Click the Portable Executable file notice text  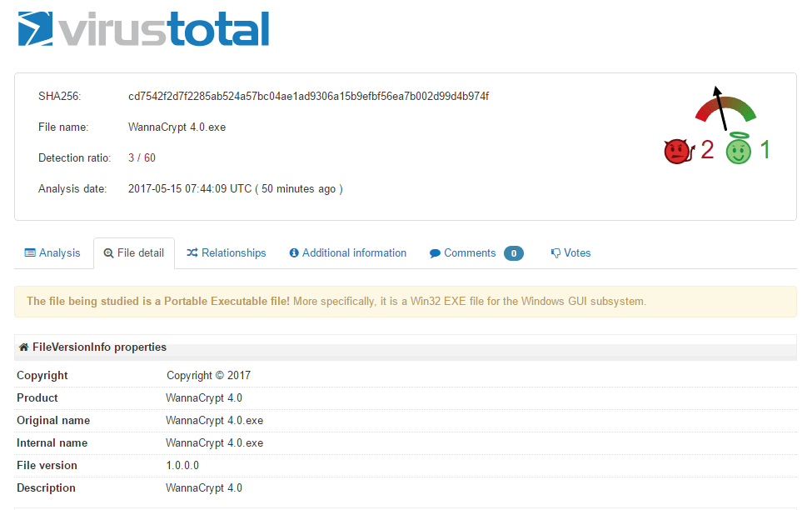(x=336, y=301)
